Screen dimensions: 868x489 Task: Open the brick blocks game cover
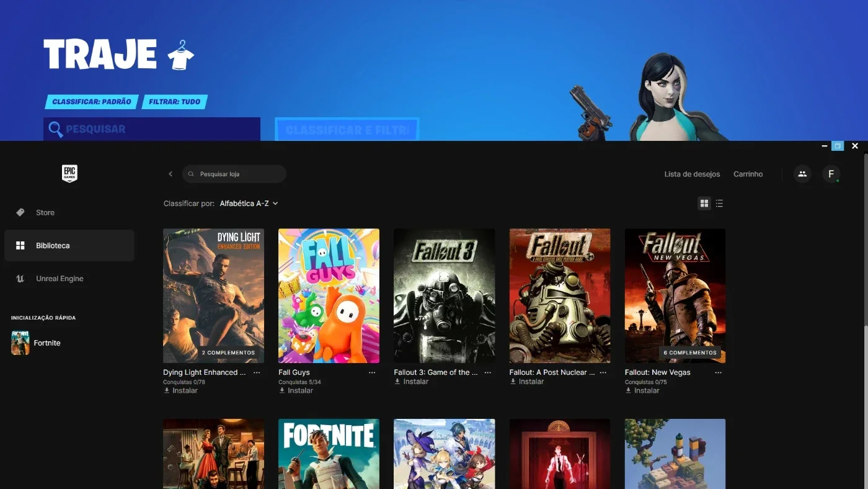675,454
